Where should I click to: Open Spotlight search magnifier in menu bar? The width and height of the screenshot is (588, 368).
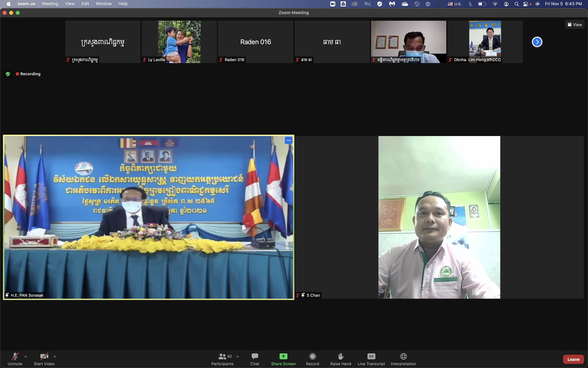point(517,4)
